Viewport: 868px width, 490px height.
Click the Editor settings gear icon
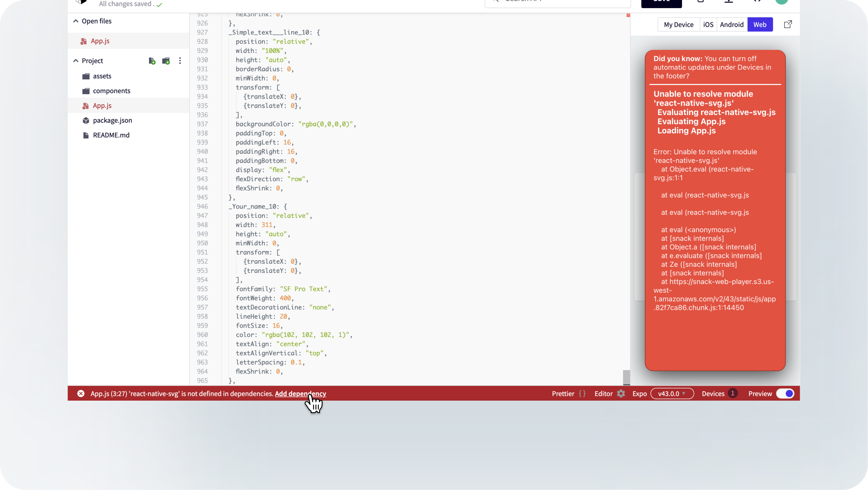tap(621, 393)
